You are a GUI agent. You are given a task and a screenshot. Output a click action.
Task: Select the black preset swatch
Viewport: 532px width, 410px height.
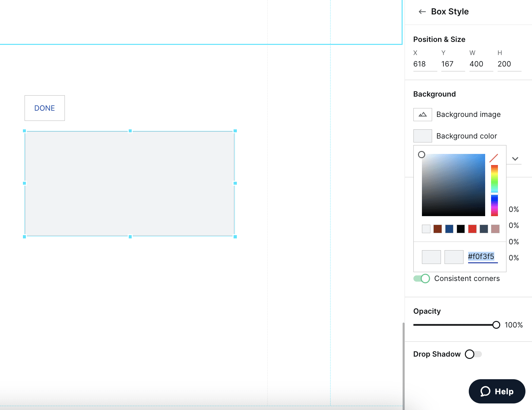460,229
